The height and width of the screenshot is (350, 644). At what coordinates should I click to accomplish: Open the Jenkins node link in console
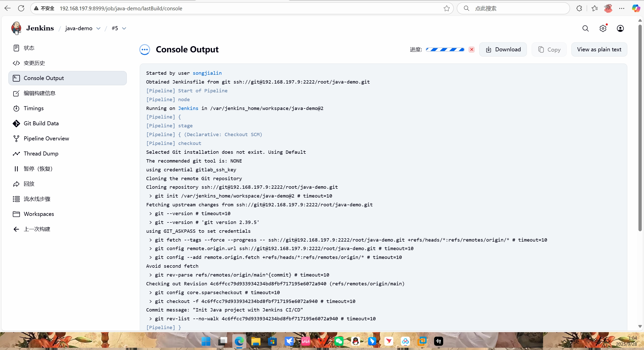click(x=188, y=108)
